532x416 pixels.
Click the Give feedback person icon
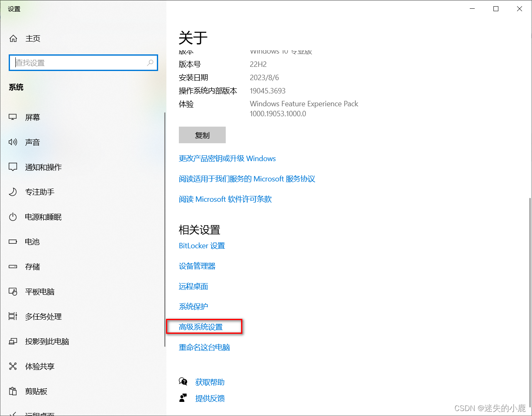click(183, 399)
